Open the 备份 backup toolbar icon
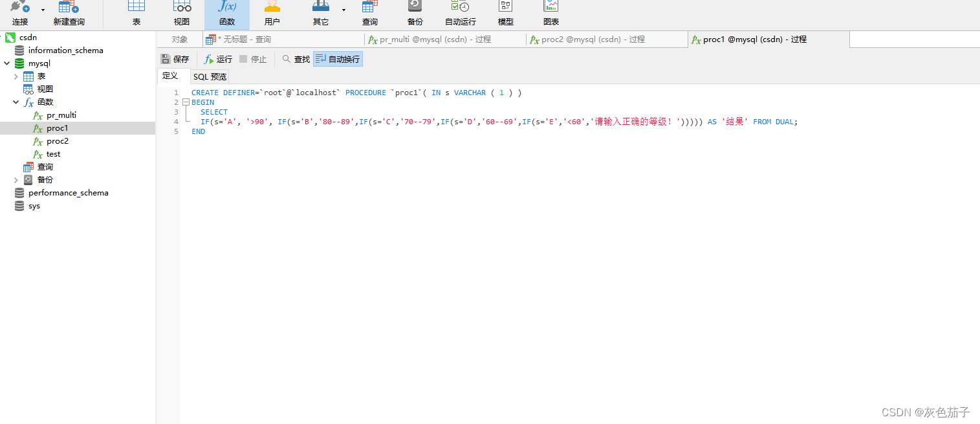980x424 pixels. [x=415, y=14]
